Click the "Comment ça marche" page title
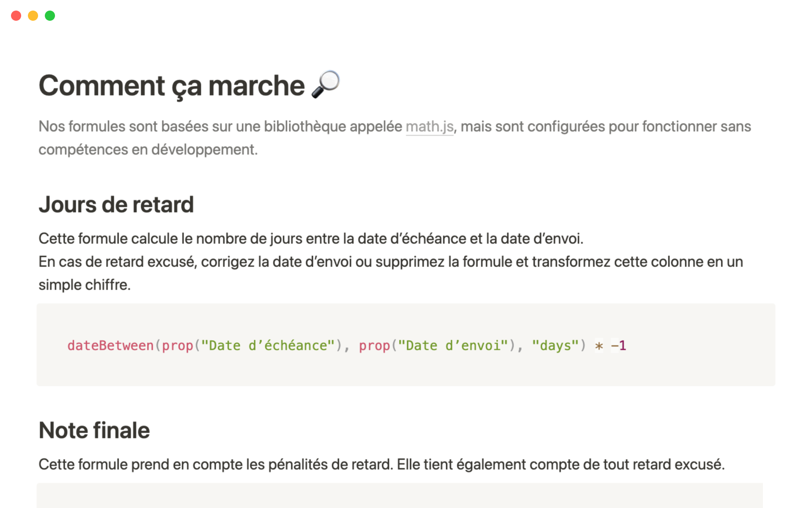 tap(171, 86)
